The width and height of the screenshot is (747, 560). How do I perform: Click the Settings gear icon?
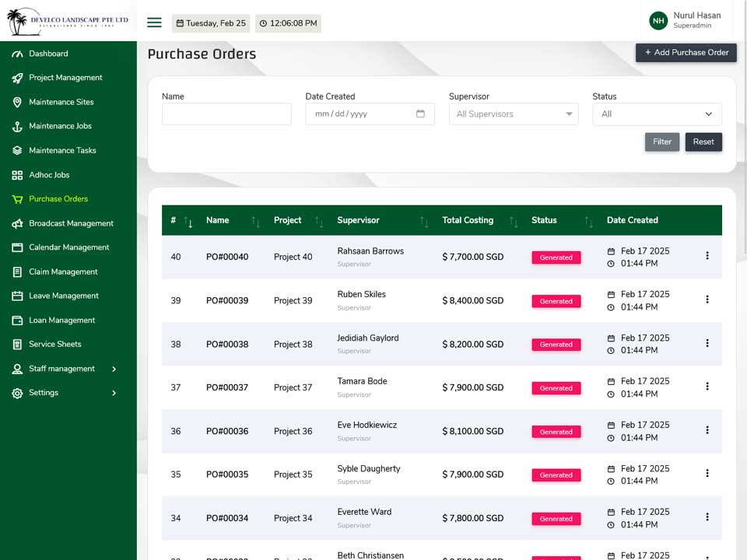pos(17,394)
